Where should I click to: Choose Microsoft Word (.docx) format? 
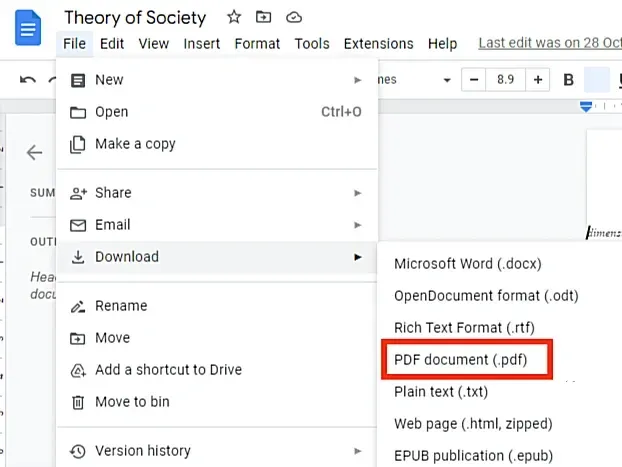468,264
